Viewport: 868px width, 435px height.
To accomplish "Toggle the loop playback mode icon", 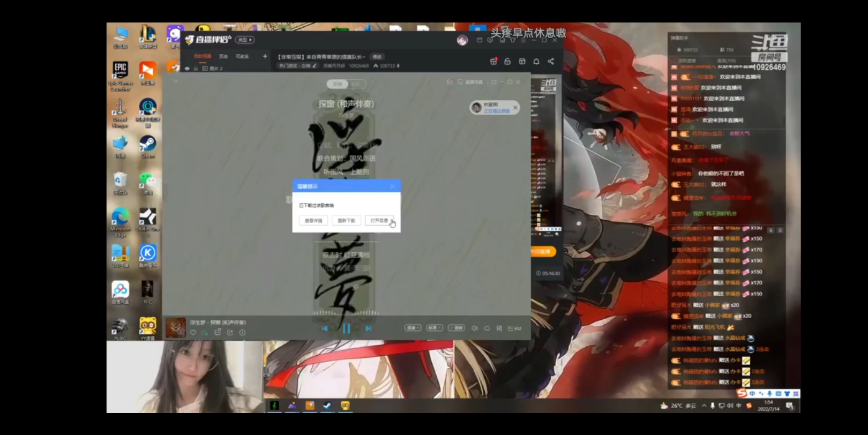I will (x=487, y=328).
